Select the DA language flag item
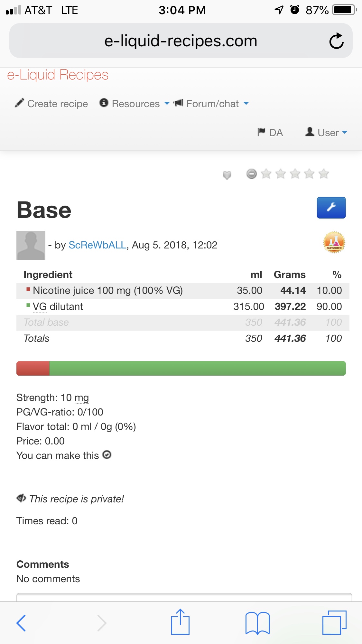This screenshot has height=644, width=362. (x=270, y=132)
